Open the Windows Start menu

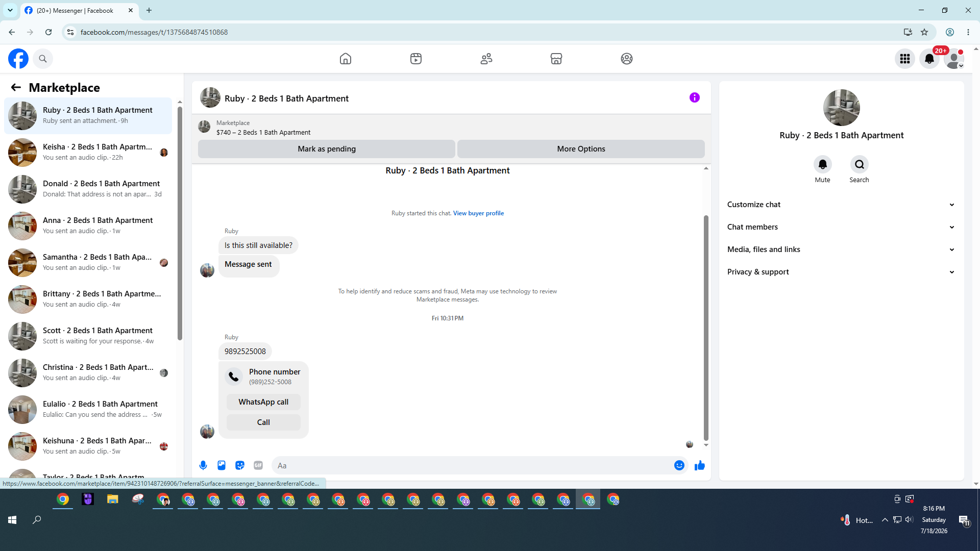[12, 520]
